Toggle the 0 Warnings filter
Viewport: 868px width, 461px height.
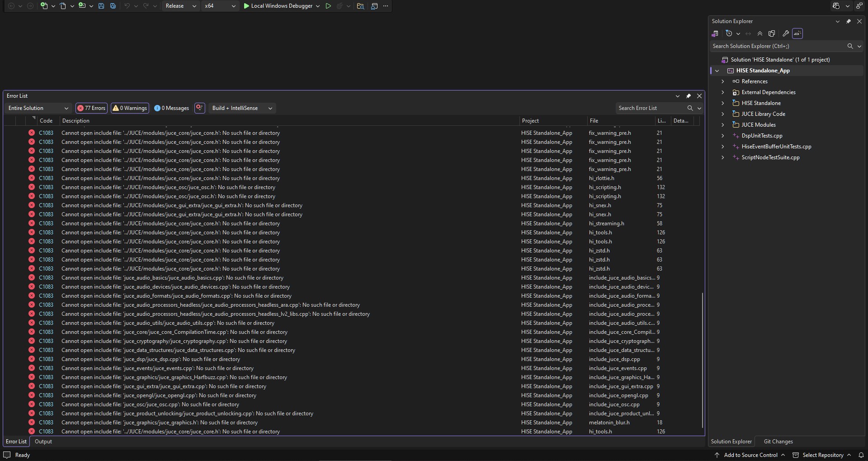click(x=130, y=108)
